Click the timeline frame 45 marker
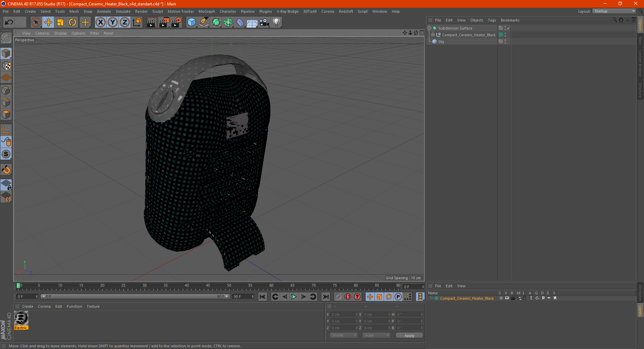Viewport: 644px width, 349px height. [x=208, y=286]
